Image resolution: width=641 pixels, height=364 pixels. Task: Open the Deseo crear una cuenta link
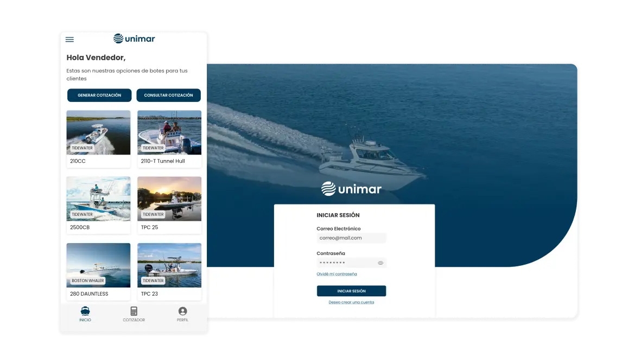tap(351, 302)
